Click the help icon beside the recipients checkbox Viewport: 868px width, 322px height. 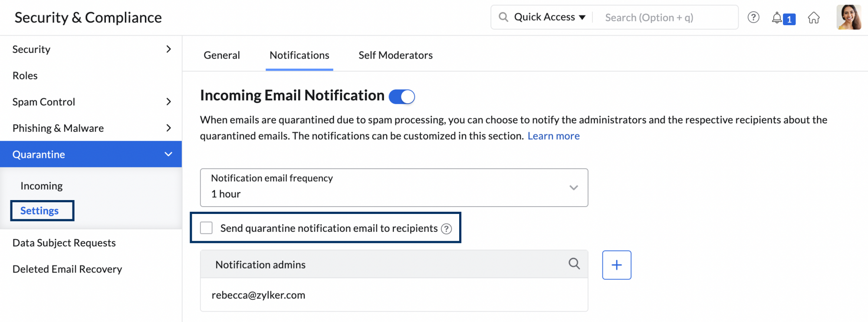tap(447, 228)
